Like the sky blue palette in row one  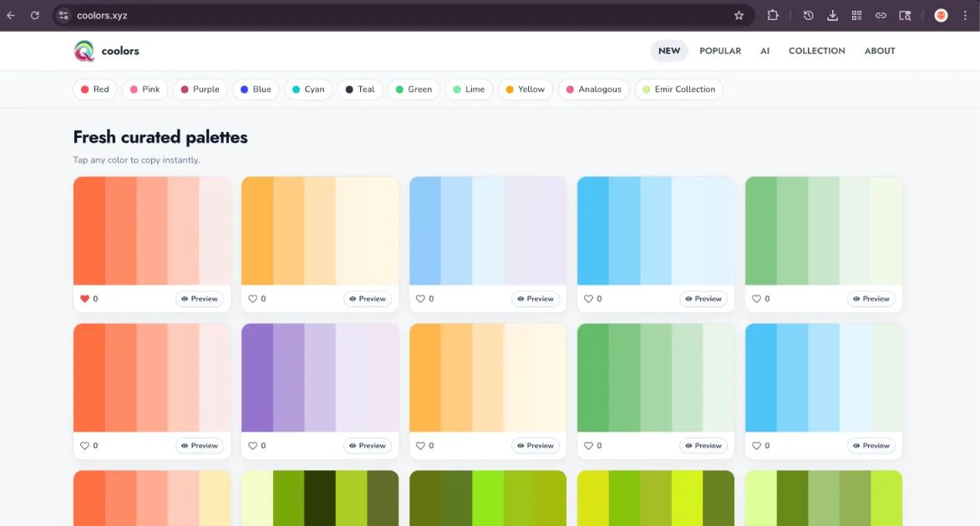(589, 299)
